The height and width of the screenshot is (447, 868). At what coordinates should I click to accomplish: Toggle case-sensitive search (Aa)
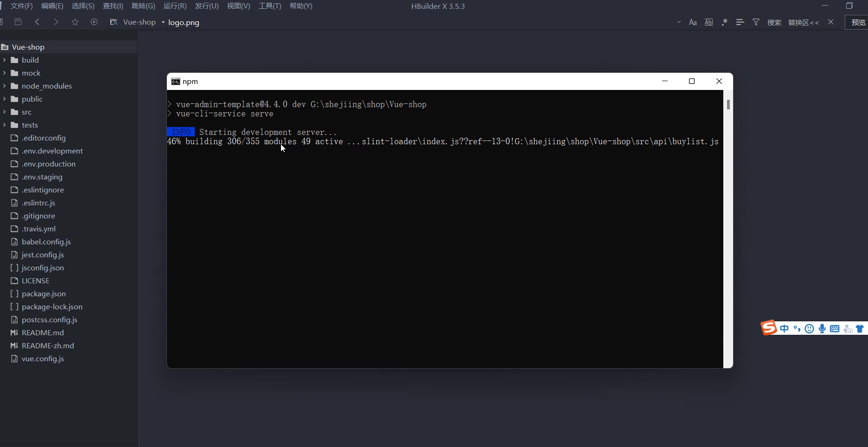(x=693, y=22)
